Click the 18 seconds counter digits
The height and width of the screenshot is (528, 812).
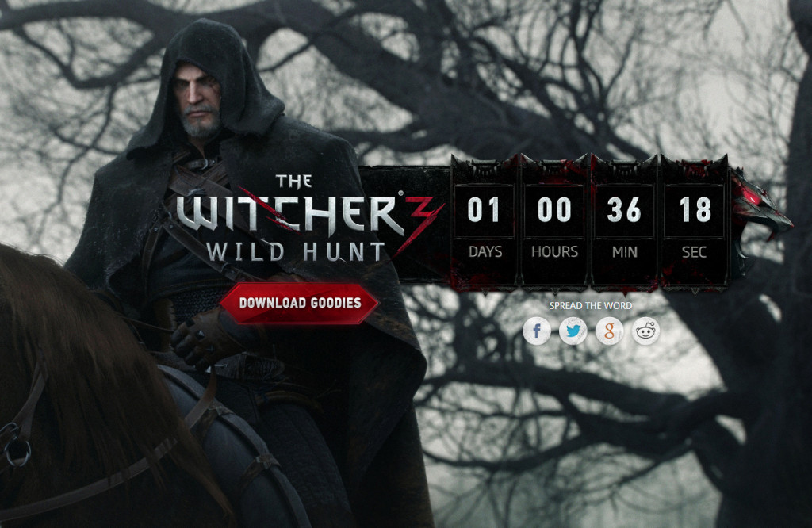695,209
